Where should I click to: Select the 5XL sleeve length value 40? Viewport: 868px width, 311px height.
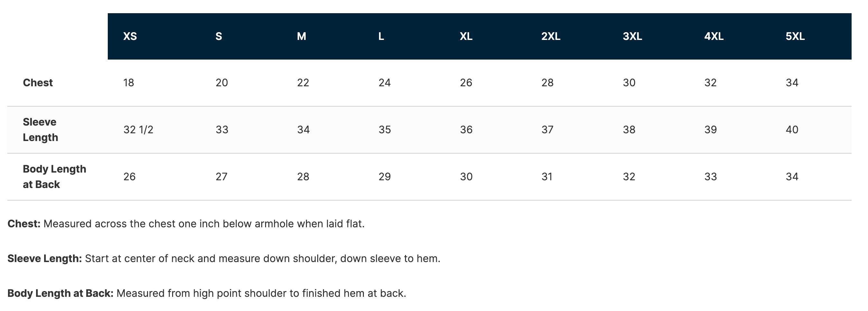[792, 129]
